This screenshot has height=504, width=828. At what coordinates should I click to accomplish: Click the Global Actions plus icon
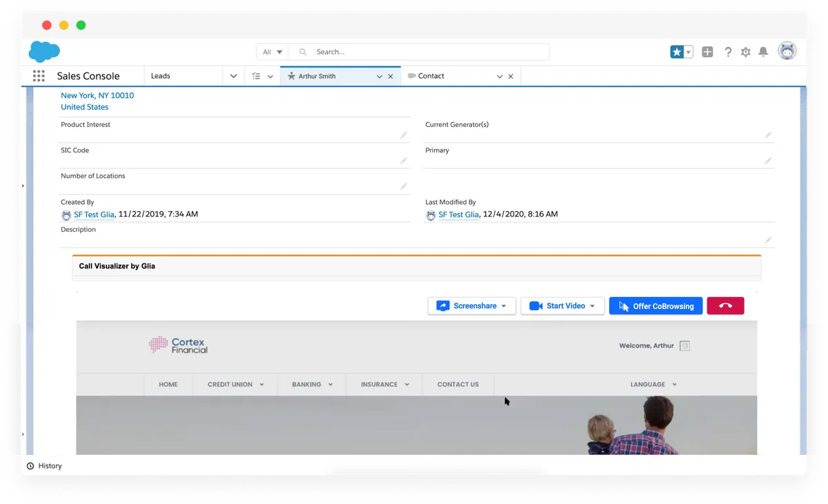pyautogui.click(x=707, y=52)
